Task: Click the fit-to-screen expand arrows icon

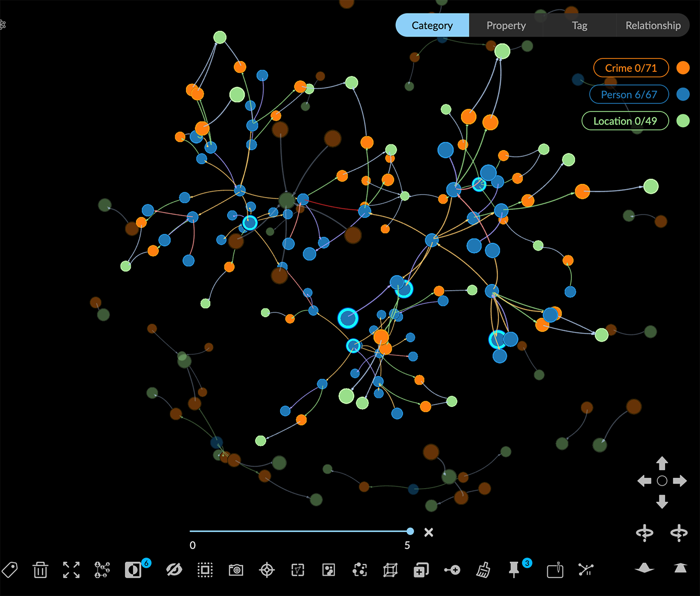Action: pyautogui.click(x=71, y=570)
